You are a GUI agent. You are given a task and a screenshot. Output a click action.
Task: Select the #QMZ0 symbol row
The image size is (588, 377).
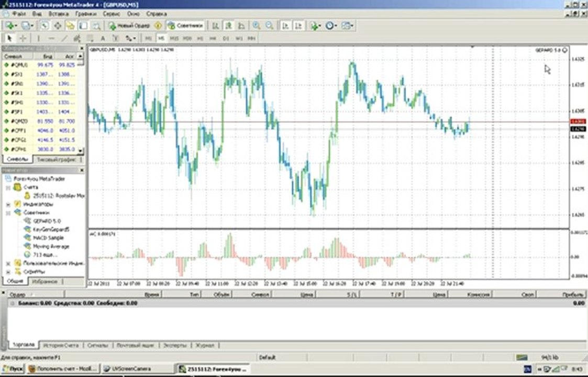pyautogui.click(x=39, y=121)
